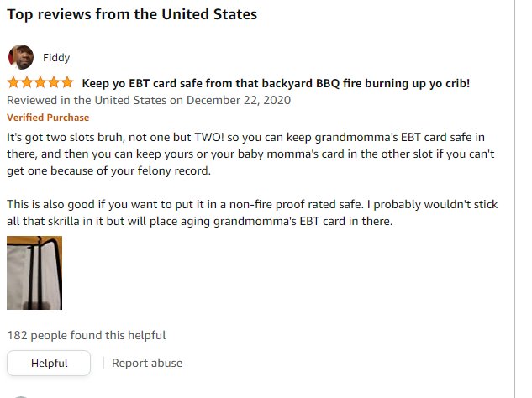Click the fourth orange rating star
532x398 pixels.
(x=54, y=82)
